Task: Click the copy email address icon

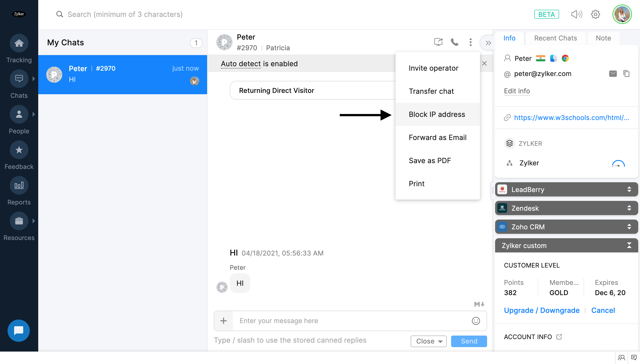Action: (x=626, y=74)
